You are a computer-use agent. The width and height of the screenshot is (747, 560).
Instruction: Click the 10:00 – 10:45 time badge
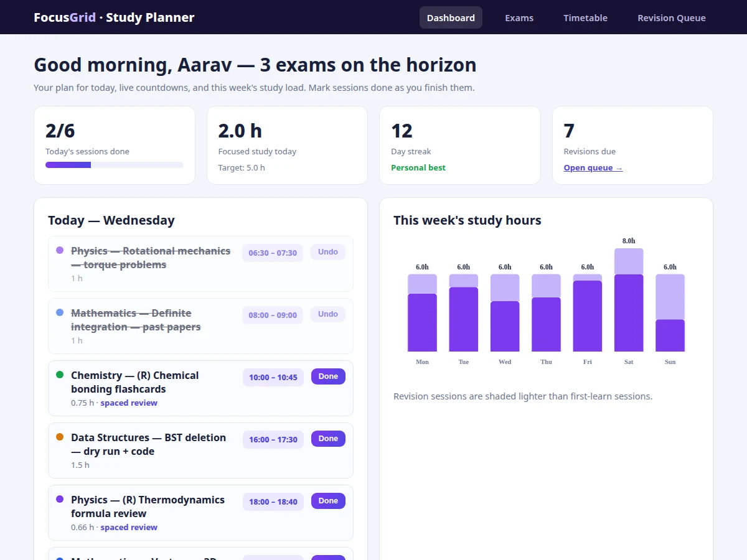tap(273, 377)
